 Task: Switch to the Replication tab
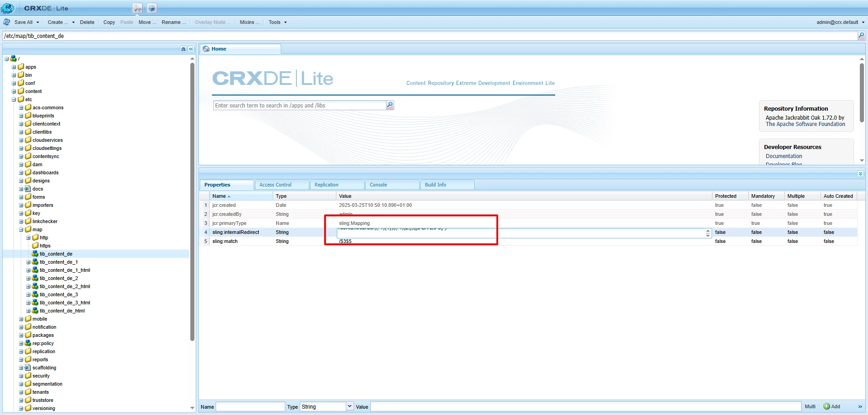point(337,185)
